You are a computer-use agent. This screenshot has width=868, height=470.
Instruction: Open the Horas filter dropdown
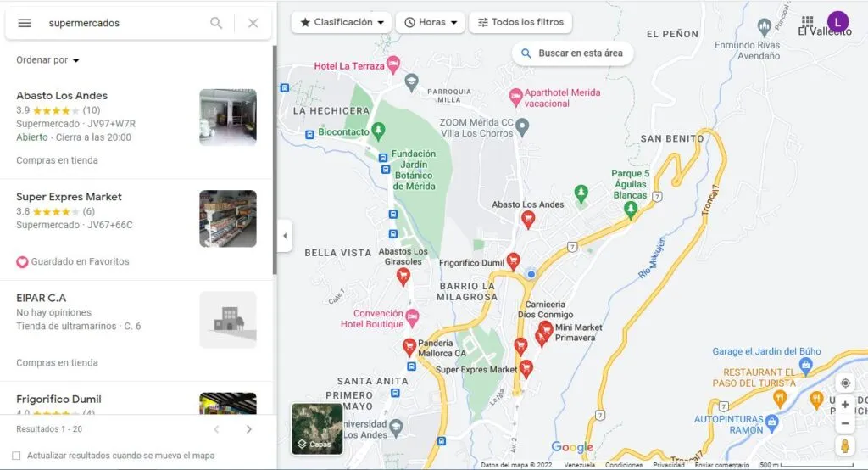(x=431, y=22)
